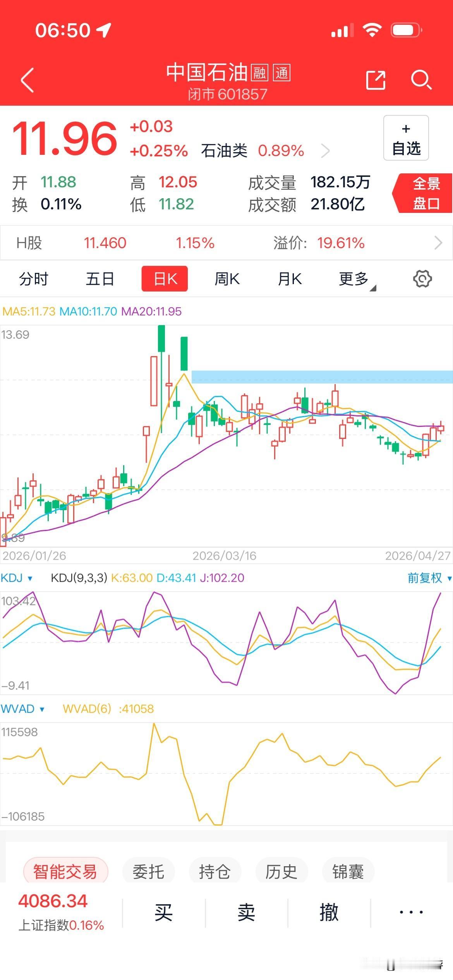This screenshot has width=453, height=980.
Task: Tap the main price 11.96
Action: coord(64,138)
